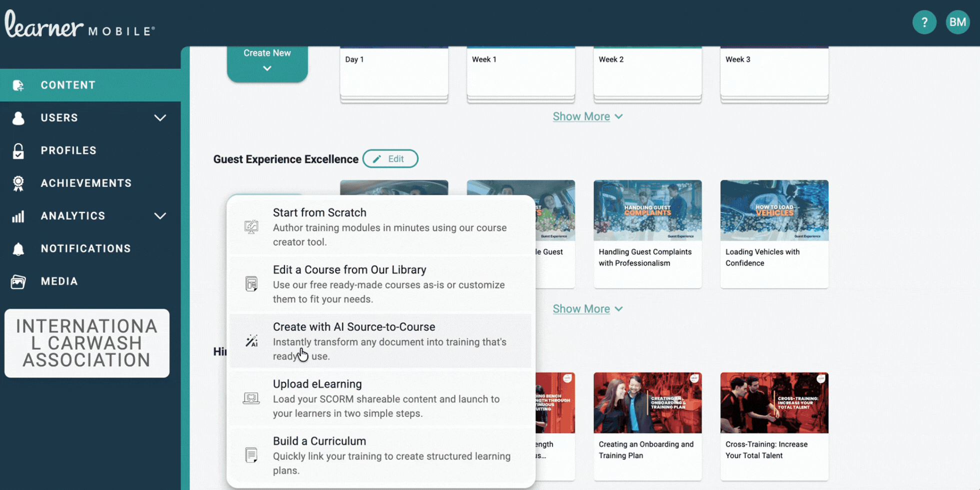This screenshot has height=490, width=980.
Task: Click the first Show More link
Action: (587, 117)
